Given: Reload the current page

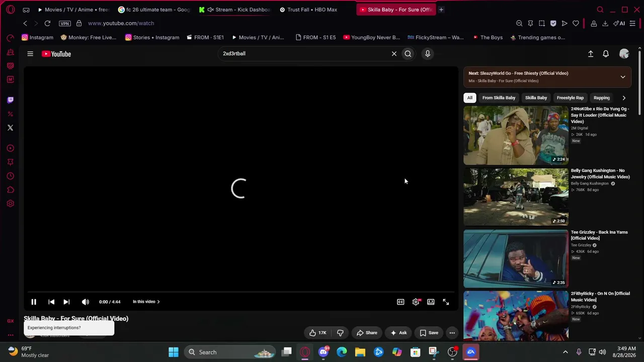Looking at the screenshot, I should coord(47,23).
